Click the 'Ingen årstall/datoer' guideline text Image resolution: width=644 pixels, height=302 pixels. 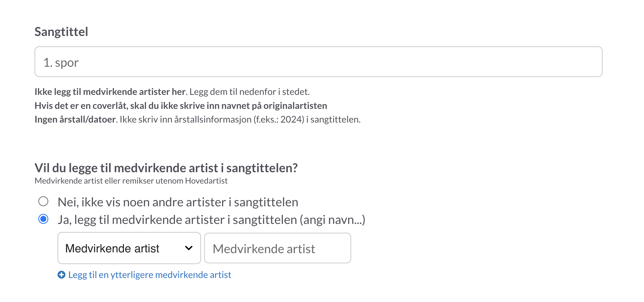pos(75,119)
